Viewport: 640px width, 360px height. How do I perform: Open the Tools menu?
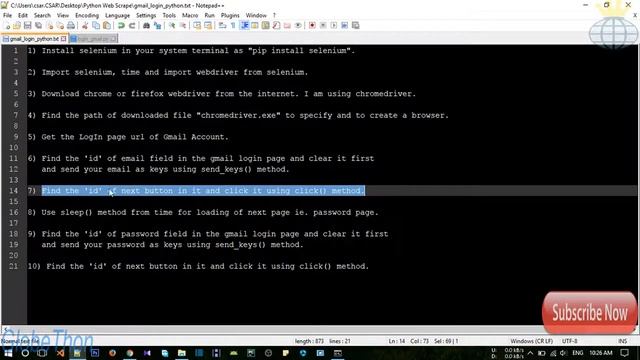tap(169, 15)
